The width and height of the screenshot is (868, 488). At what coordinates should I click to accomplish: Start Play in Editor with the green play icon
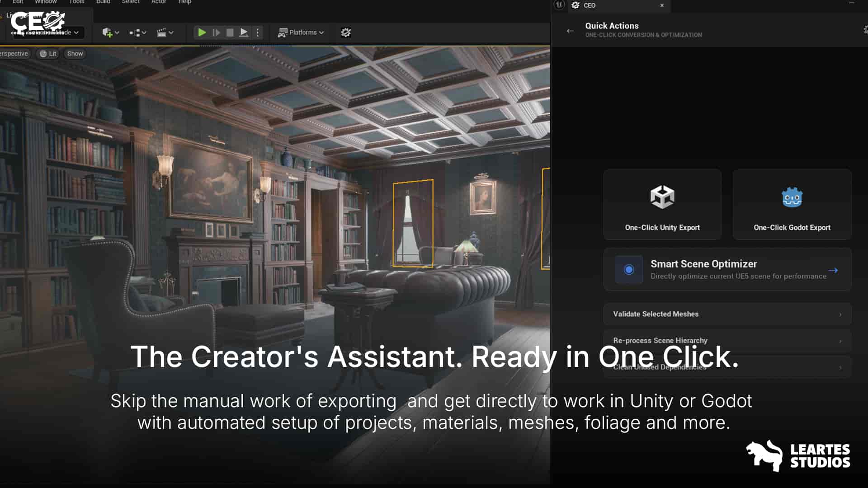[x=202, y=33]
